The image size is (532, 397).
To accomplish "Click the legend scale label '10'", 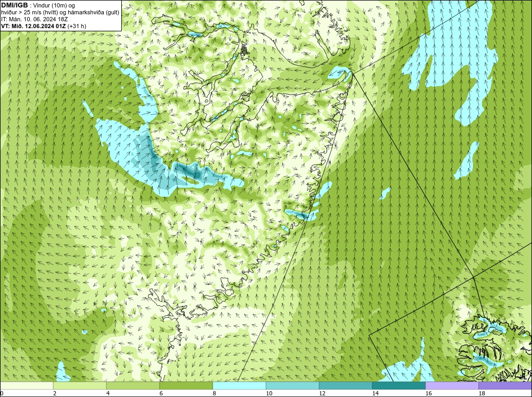I will 269,393.
